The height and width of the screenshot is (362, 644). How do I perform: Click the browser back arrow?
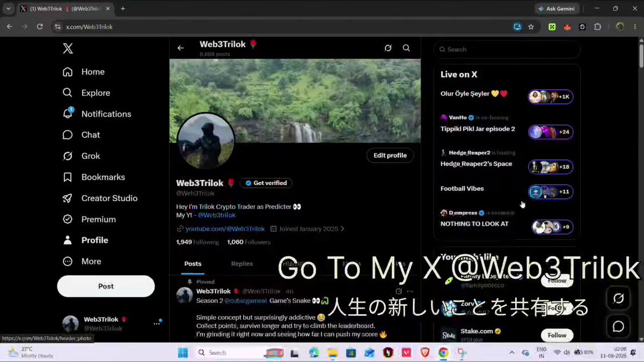click(x=10, y=26)
